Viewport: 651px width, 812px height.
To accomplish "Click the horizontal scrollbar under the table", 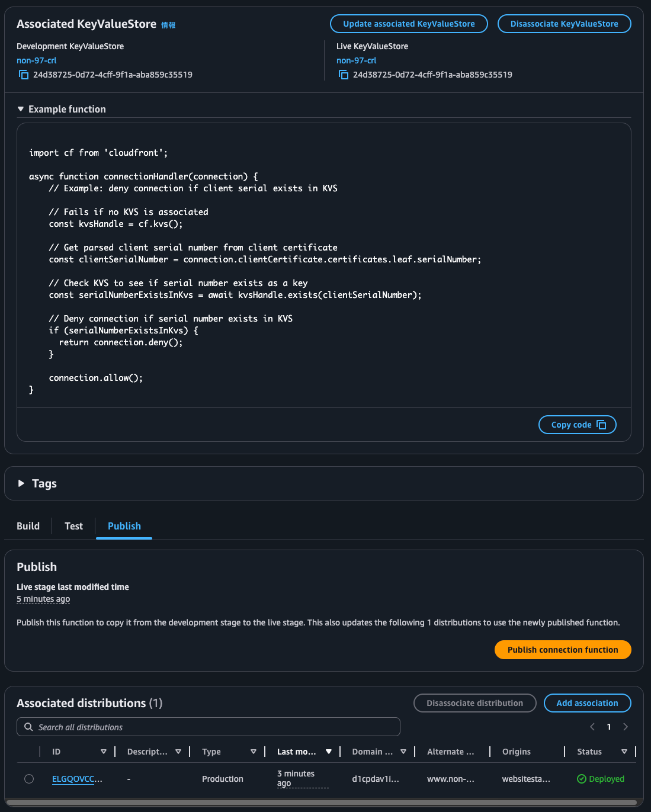I will click(320, 803).
